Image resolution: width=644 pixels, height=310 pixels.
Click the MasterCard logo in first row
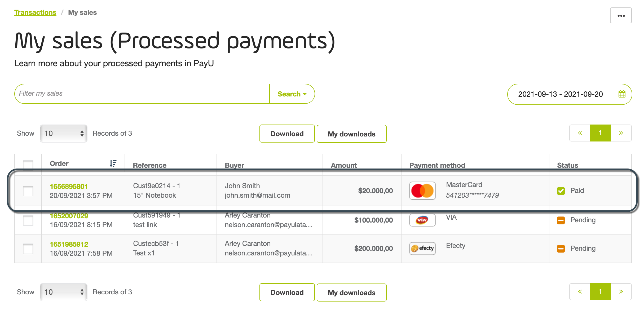click(x=422, y=191)
